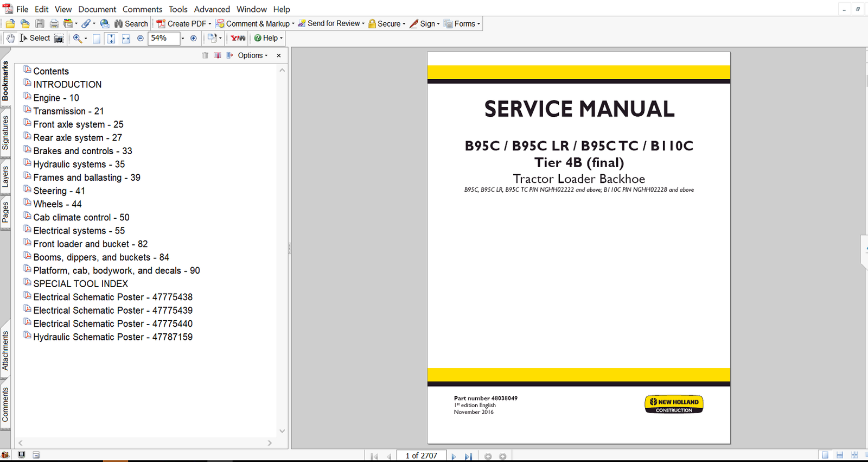This screenshot has width=868, height=462.
Task: Click the zoom out minus button
Action: pos(141,38)
